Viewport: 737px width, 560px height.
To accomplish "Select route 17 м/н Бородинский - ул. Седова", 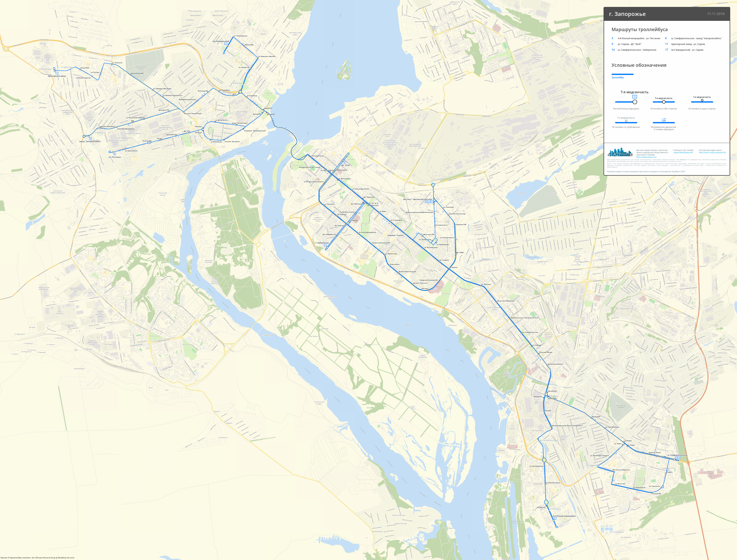I will (x=684, y=50).
